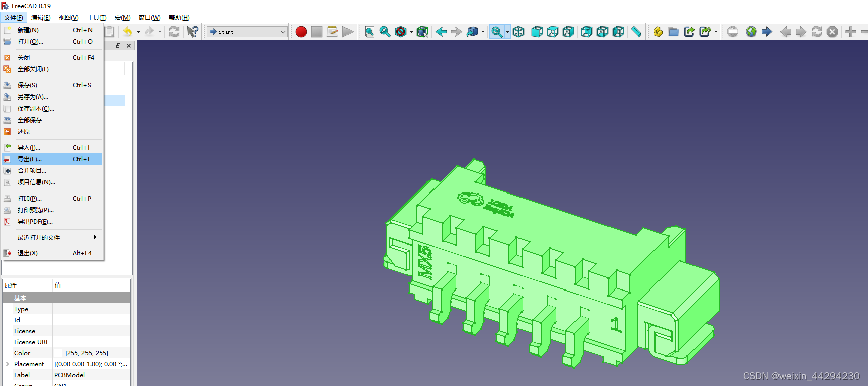Click the create group folder icon

674,32
